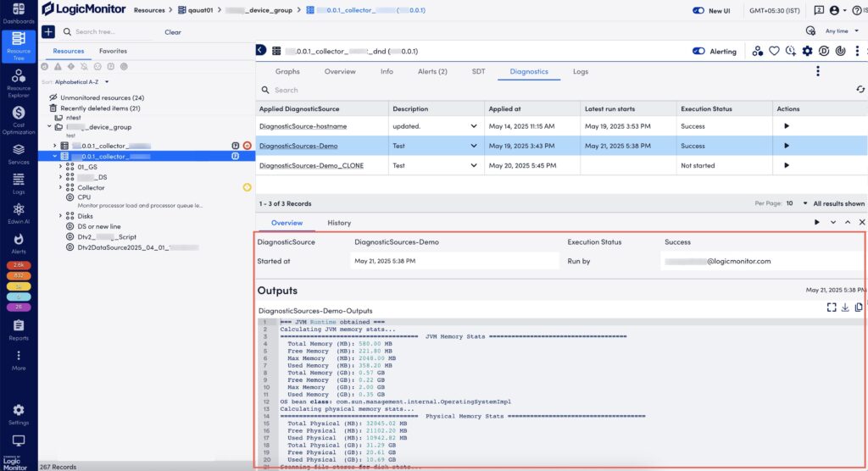Select the CPU datasource in tree
Viewport: 868px width, 471px height.
(84, 197)
